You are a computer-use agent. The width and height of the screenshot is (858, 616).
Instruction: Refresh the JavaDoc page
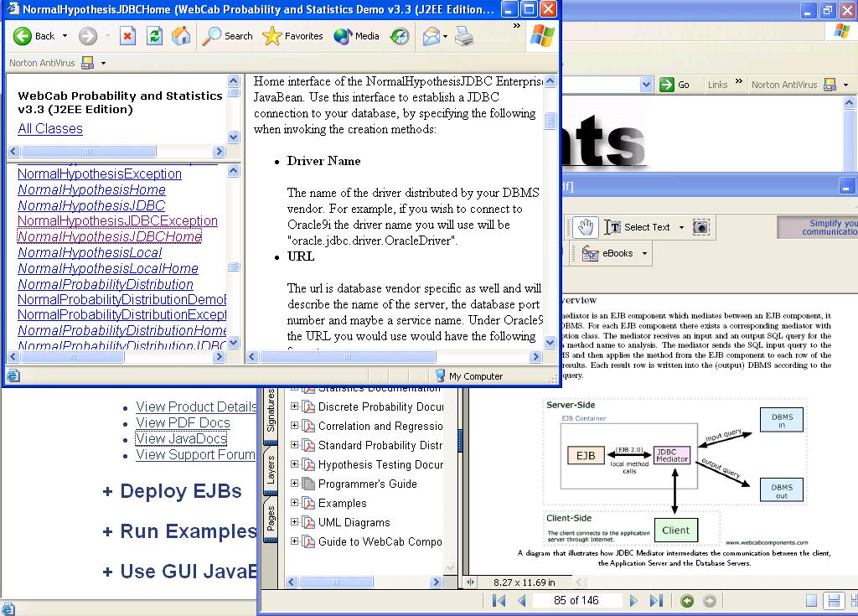pyautogui.click(x=155, y=36)
